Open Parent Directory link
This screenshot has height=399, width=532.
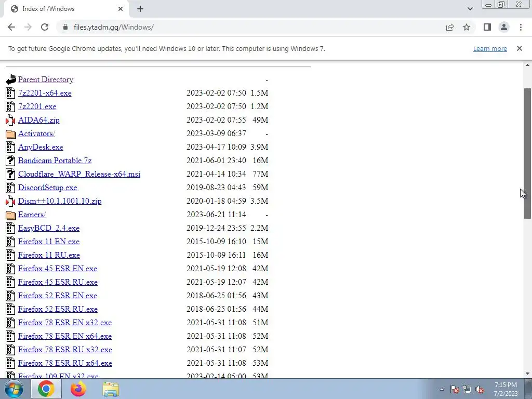(46, 79)
